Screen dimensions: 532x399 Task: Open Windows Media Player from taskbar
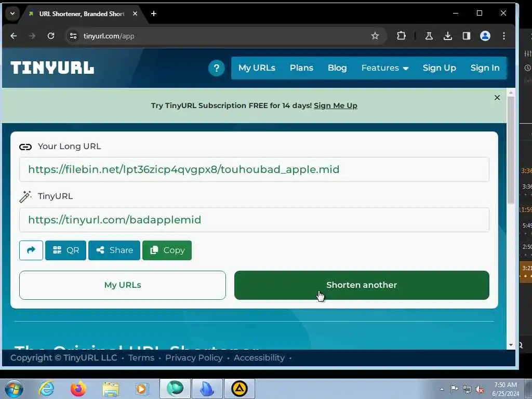141,389
